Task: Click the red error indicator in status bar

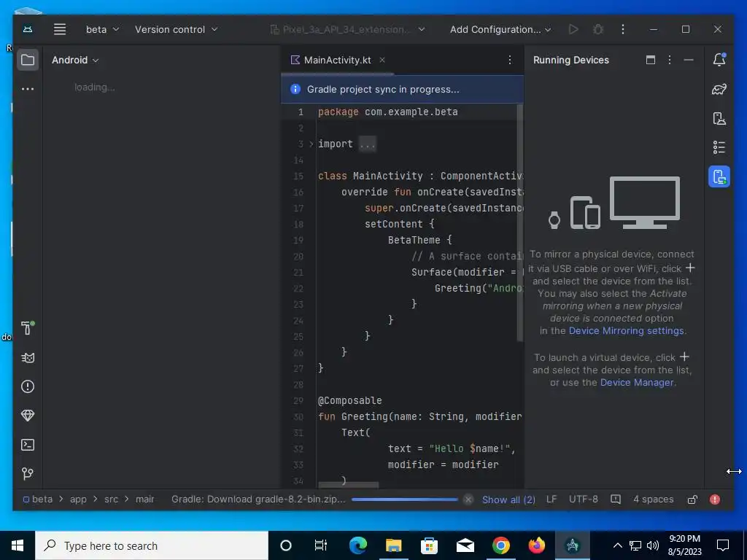Action: click(x=715, y=499)
